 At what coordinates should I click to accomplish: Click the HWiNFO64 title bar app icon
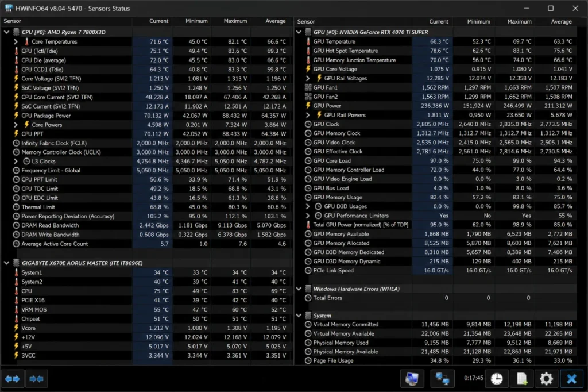coord(9,8)
